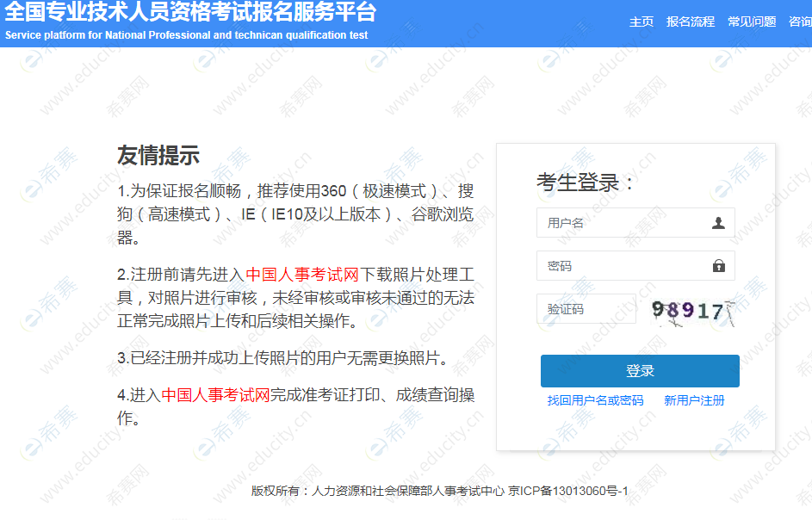Click the padlock icon in the password field
Viewport: 812px width, 520px height.
[717, 266]
